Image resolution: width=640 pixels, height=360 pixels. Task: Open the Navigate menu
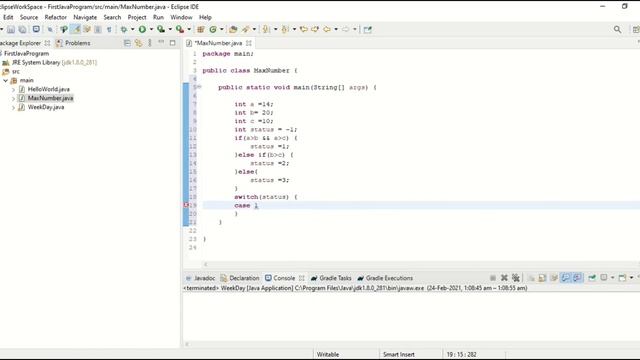pyautogui.click(x=85, y=17)
